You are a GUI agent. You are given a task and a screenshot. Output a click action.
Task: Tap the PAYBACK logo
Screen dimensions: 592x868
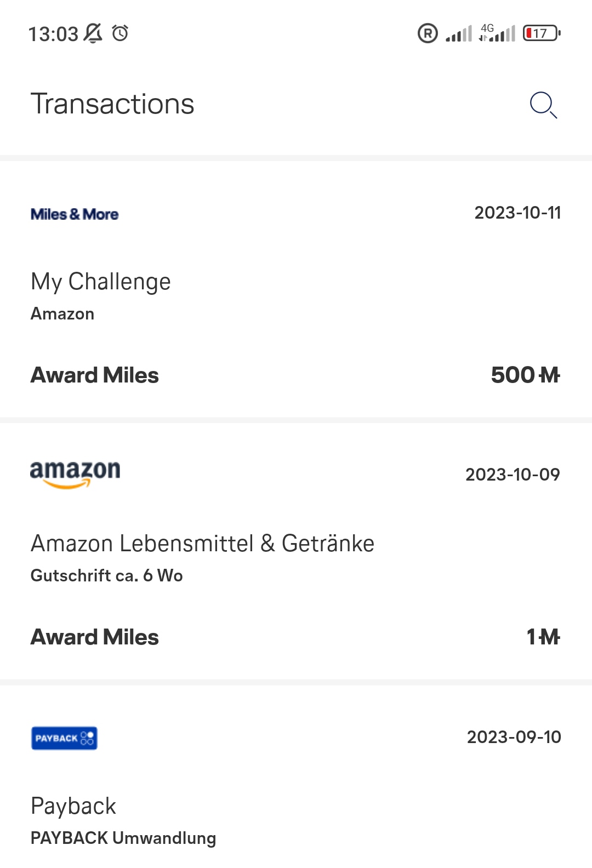(64, 738)
